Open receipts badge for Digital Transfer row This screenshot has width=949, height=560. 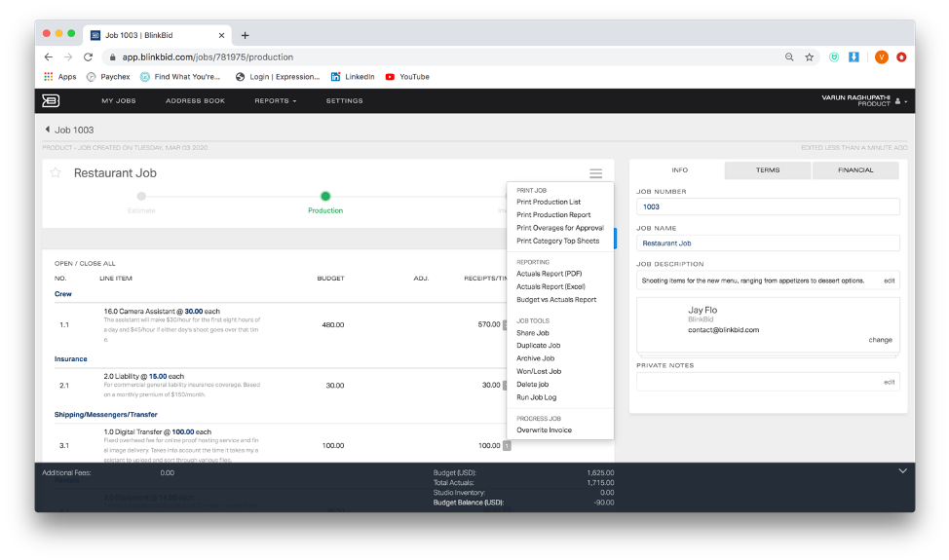[507, 446]
